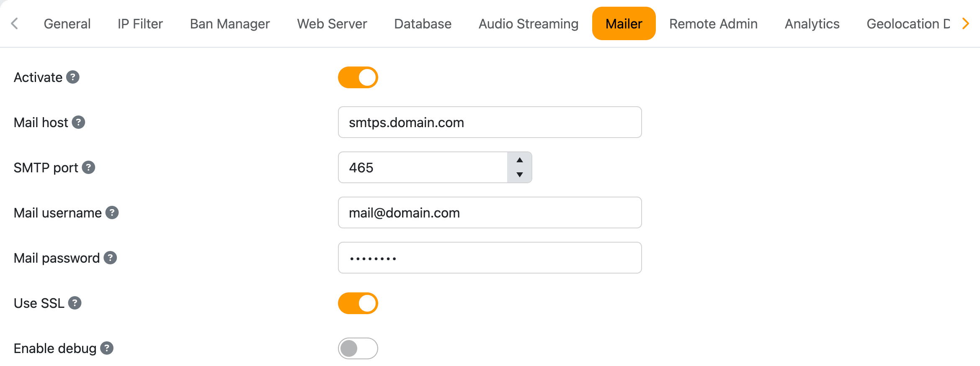Decrease SMTP port with down arrow
Screen dimensions: 980x366
(x=520, y=175)
